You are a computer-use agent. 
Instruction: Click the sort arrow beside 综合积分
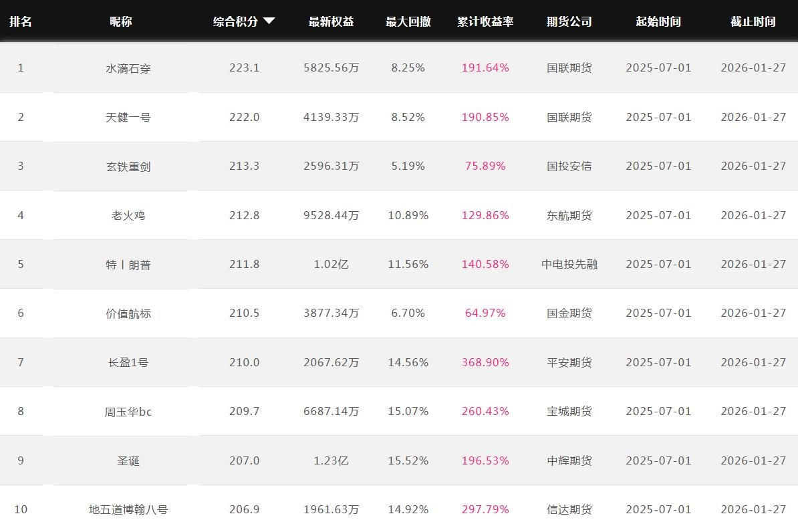pyautogui.click(x=269, y=21)
